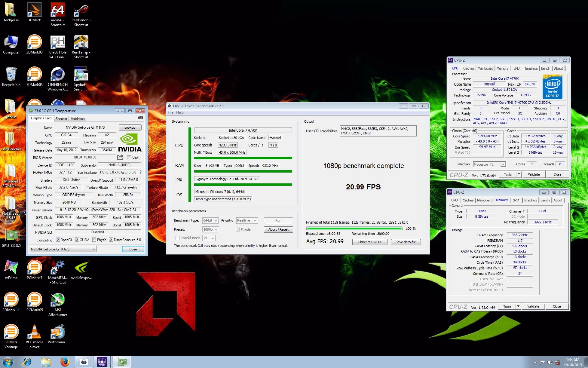588x368 pixels.
Task: Click the Close button in GPU-Z
Action: 133,249
